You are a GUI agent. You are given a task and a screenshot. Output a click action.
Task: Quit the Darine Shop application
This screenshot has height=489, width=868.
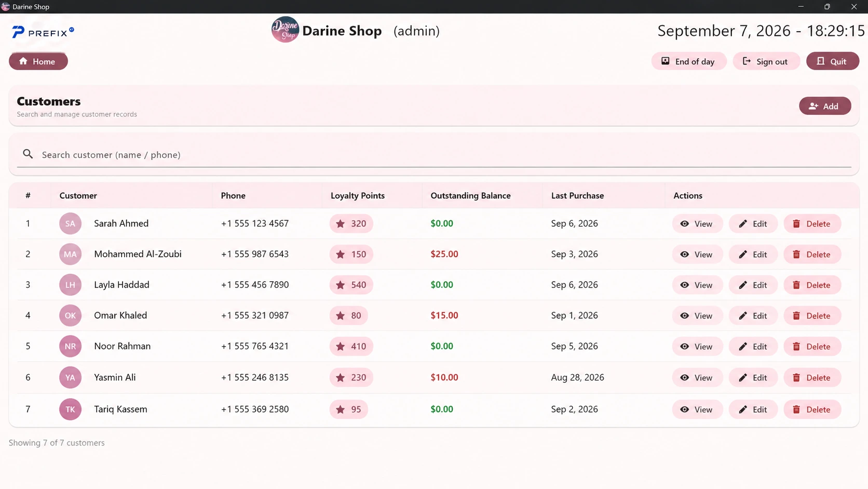click(x=832, y=61)
